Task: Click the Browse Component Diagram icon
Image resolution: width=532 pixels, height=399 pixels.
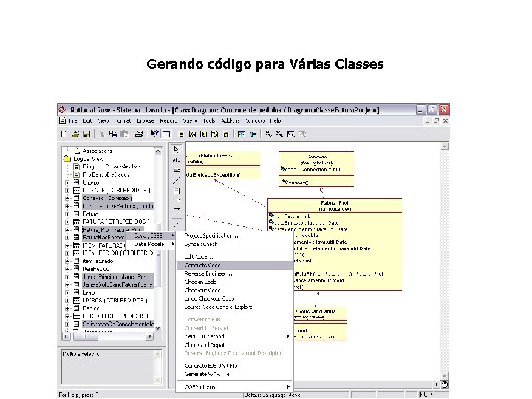Action: pos(204,134)
